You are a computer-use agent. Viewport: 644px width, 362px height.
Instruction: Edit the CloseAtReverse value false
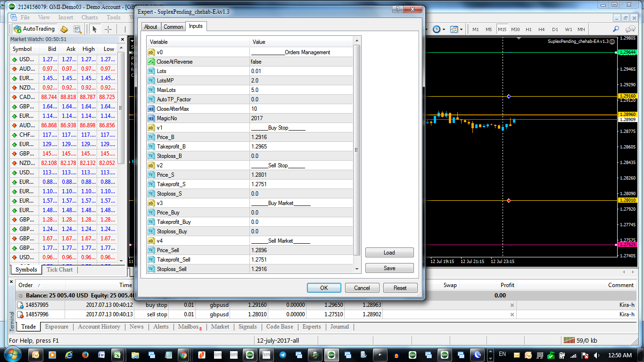coord(301,62)
